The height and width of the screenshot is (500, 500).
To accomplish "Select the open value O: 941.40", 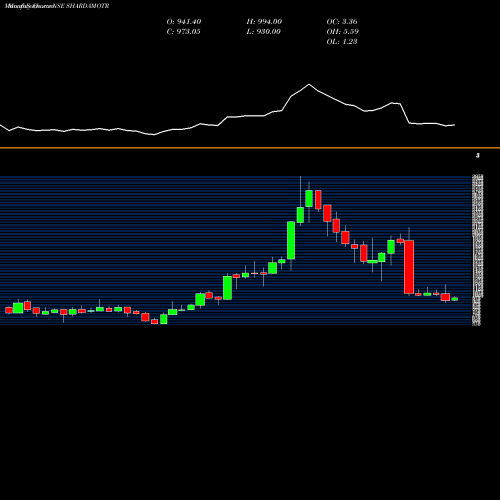I will point(184,22).
